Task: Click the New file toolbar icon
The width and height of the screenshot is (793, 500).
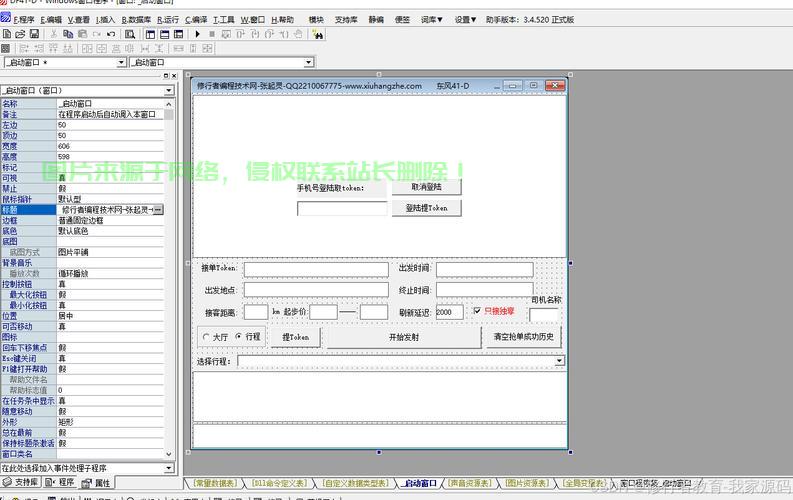Action: click(7, 34)
